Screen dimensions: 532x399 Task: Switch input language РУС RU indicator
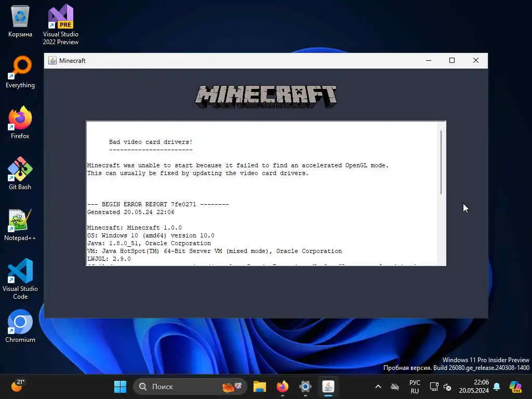coord(415,387)
